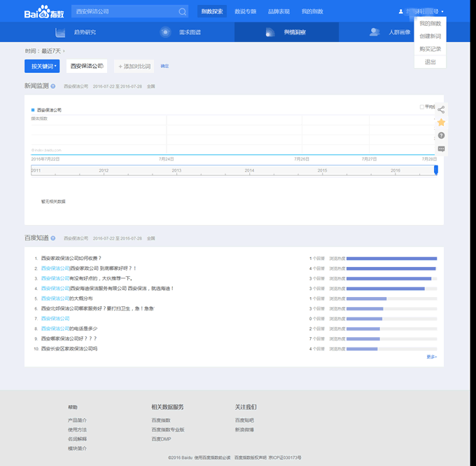The height and width of the screenshot is (466, 476).
Task: Open footer link 百度指数专业版
Action: 168,430
